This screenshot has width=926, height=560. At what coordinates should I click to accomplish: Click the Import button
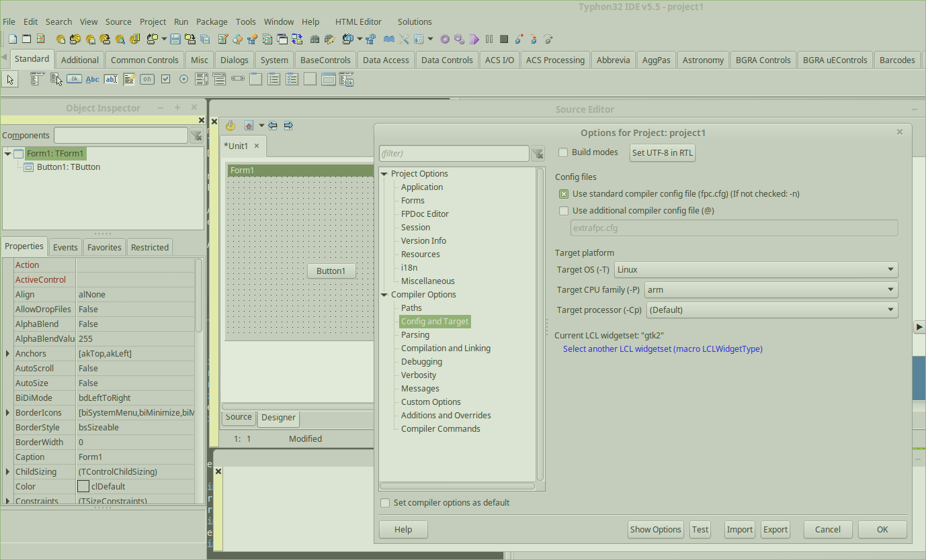740,530
